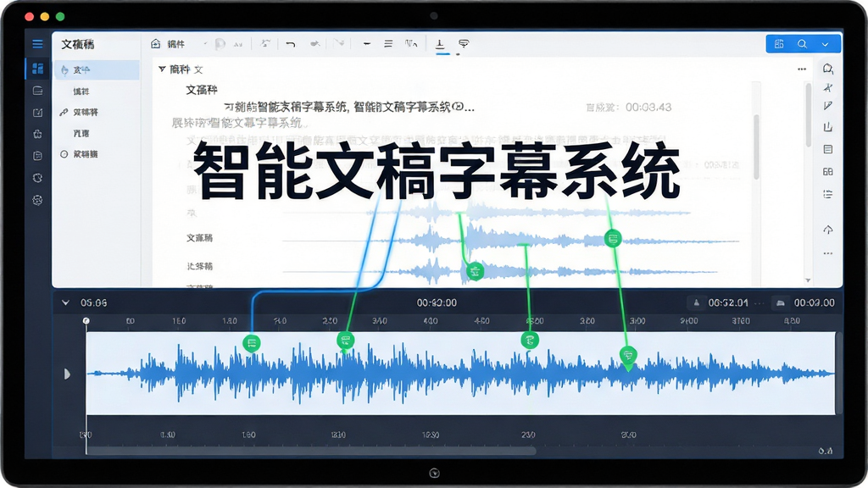Collapse the timeline panel with chevron
Image resolution: width=868 pixels, height=488 pixels.
click(x=65, y=302)
